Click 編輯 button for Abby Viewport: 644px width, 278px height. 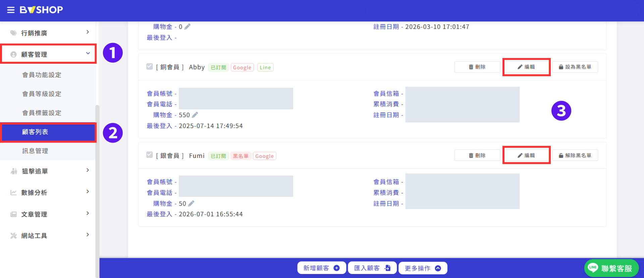coord(526,67)
